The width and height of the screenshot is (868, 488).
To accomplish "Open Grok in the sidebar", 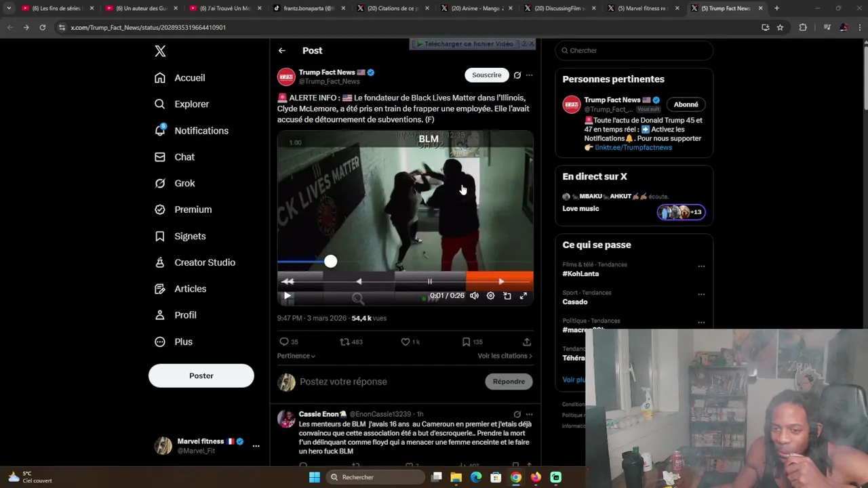I will (174, 184).
